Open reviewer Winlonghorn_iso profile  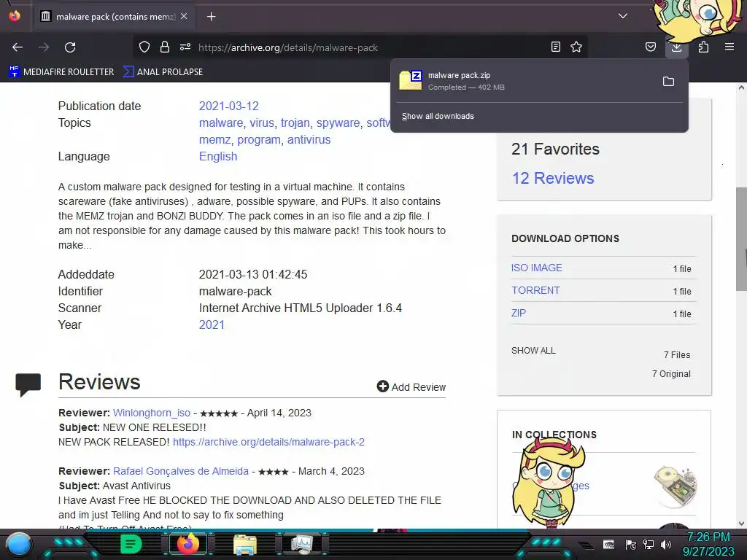click(x=152, y=413)
